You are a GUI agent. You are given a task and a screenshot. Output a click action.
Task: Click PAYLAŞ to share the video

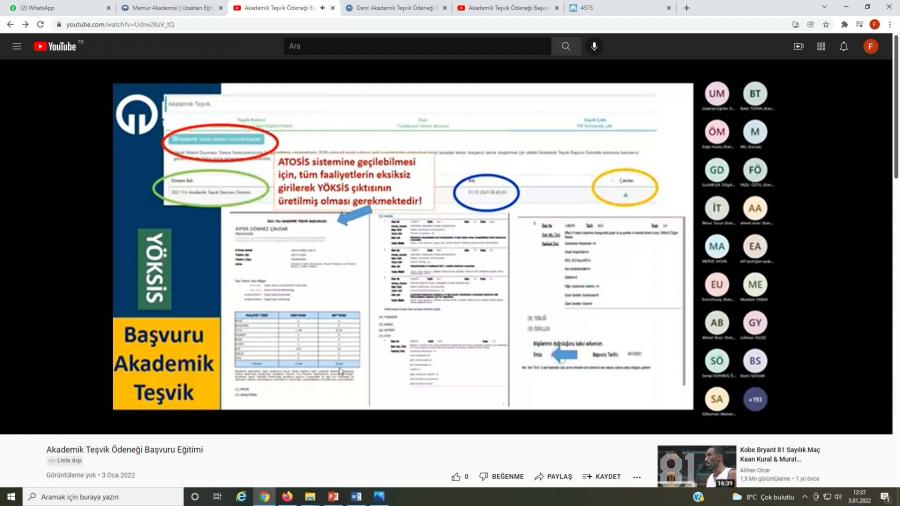tap(553, 477)
